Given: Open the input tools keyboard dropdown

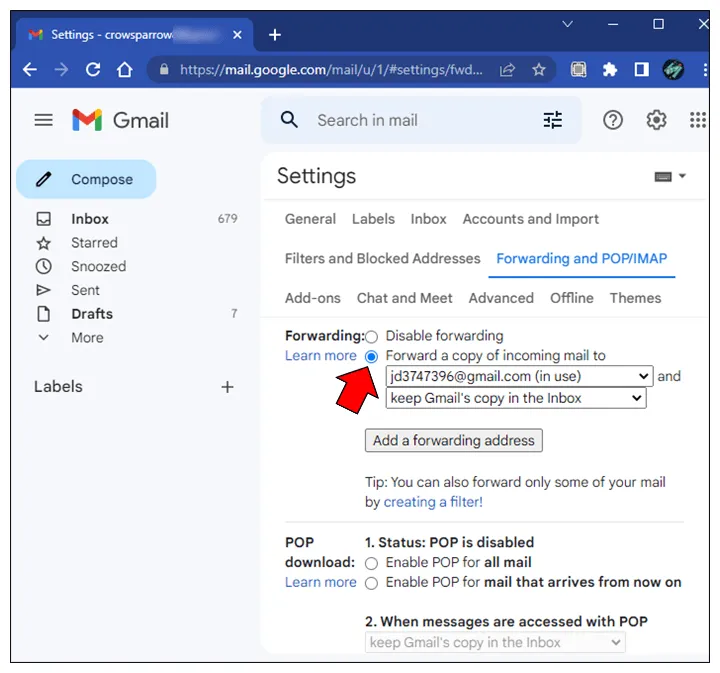Looking at the screenshot, I should 670,177.
